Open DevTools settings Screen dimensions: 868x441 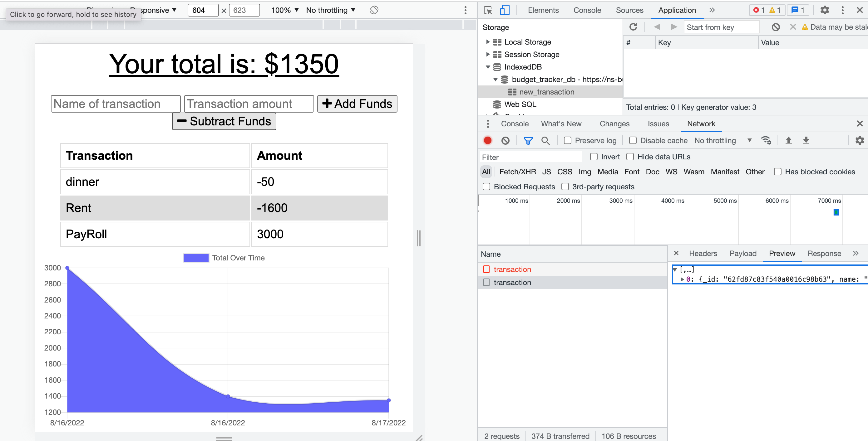825,10
